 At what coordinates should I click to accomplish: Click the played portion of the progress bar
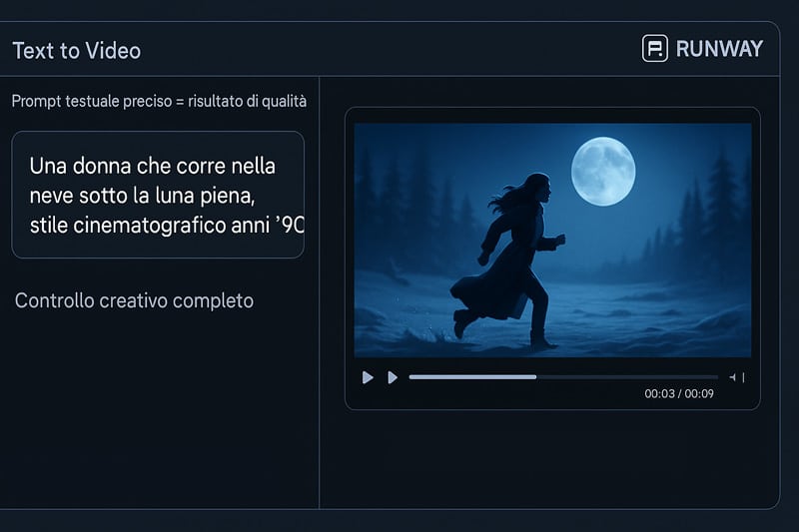tap(472, 377)
